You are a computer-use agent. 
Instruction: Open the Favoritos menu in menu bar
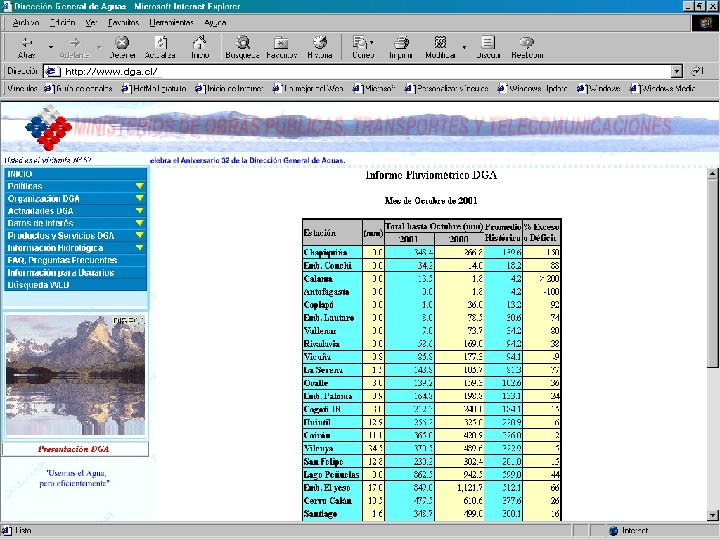tap(123, 22)
